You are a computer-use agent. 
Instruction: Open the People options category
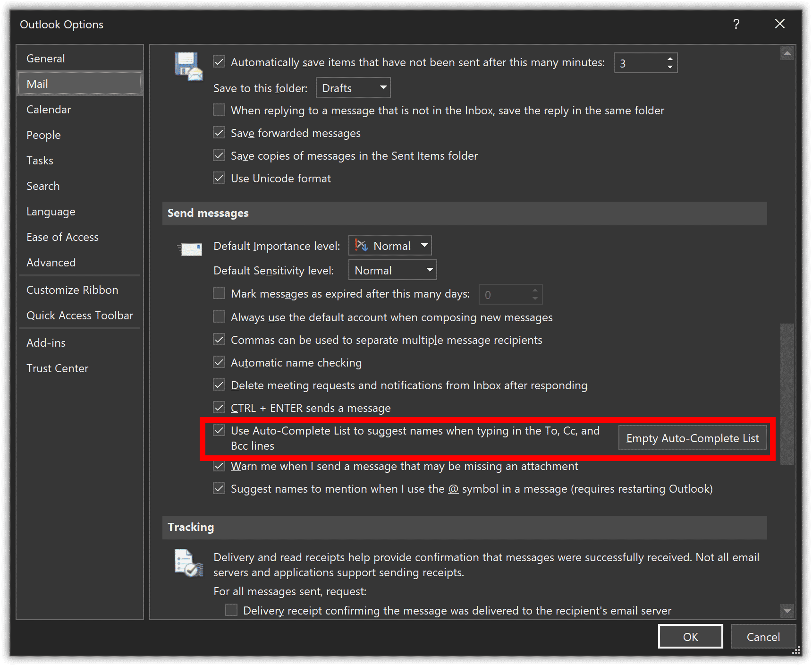80,135
